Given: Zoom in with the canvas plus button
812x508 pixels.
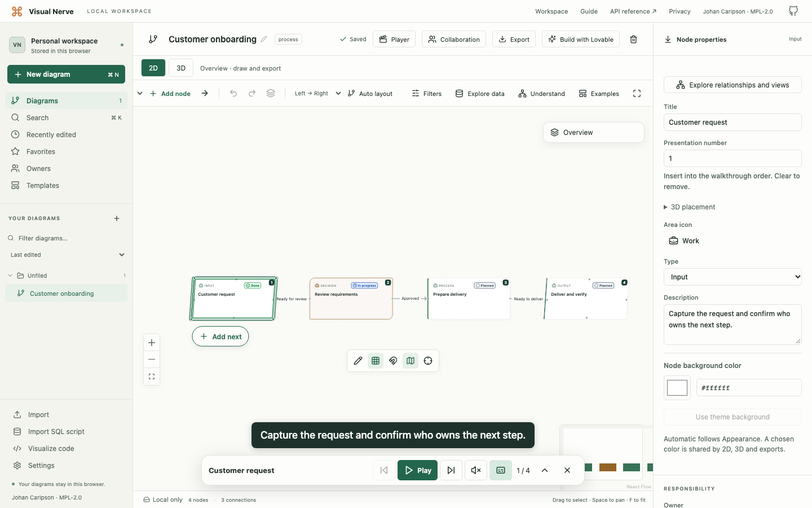Looking at the screenshot, I should click(x=152, y=343).
